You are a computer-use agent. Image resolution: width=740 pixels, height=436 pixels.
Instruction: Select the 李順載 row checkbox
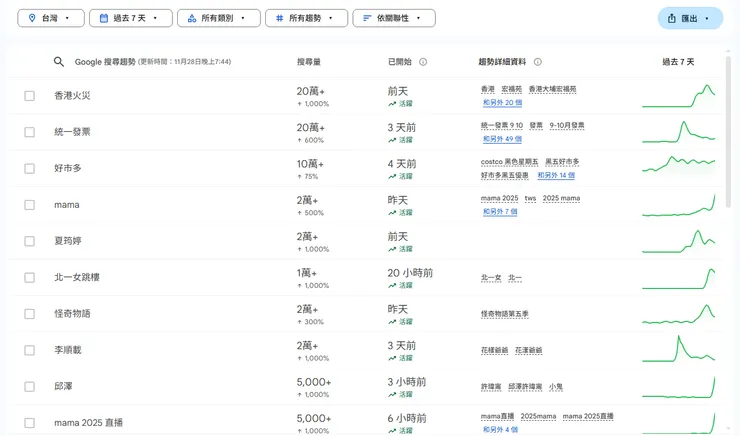[29, 350]
